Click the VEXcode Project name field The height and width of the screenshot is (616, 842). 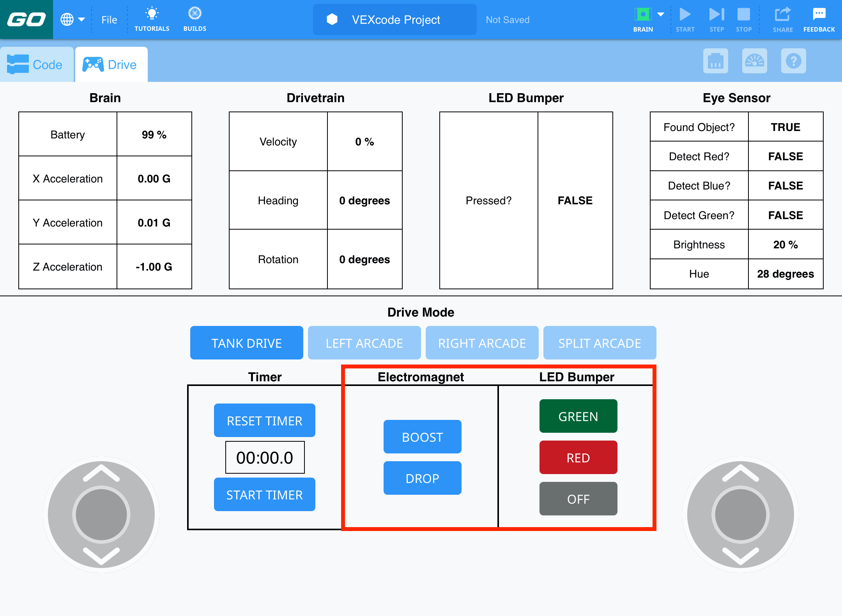tap(394, 19)
